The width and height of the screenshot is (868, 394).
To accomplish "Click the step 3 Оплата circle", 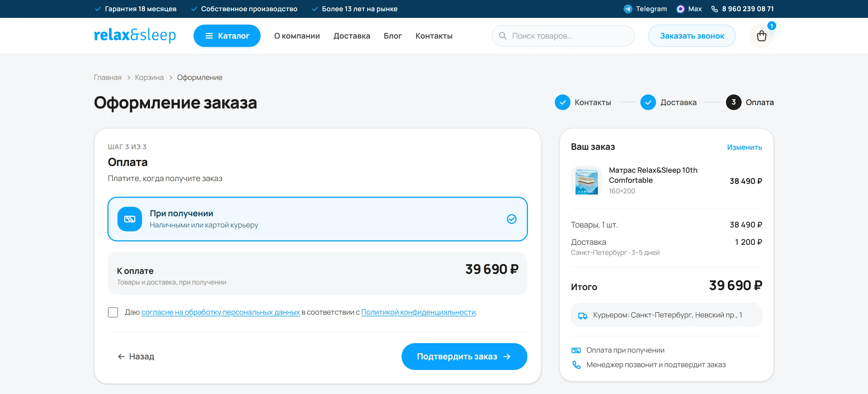I will click(733, 102).
